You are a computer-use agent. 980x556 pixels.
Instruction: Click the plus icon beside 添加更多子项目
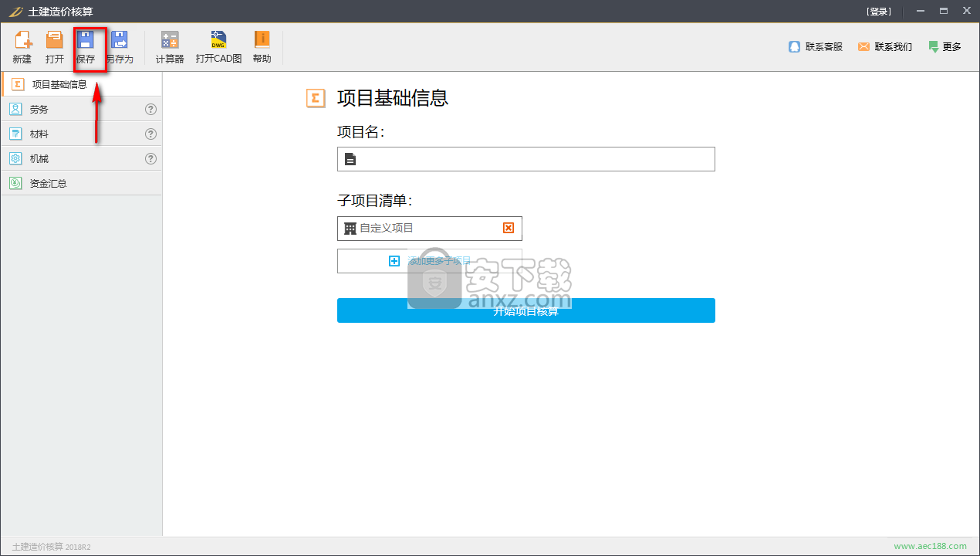pos(394,261)
